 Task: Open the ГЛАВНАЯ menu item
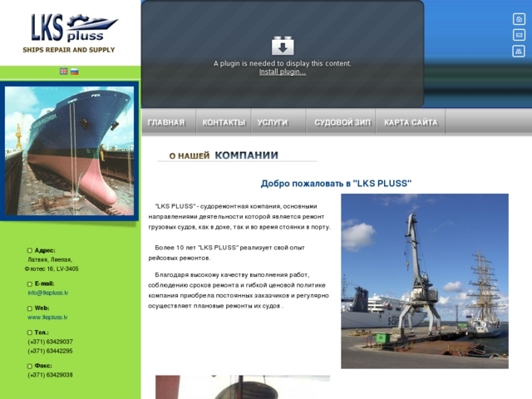tap(166, 122)
